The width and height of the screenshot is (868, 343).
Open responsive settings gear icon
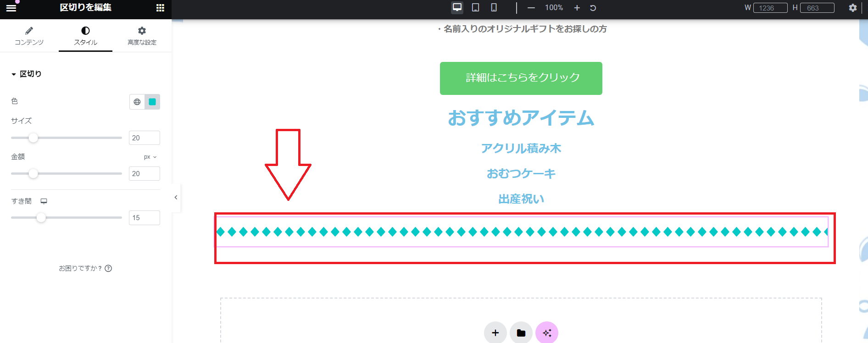click(852, 8)
